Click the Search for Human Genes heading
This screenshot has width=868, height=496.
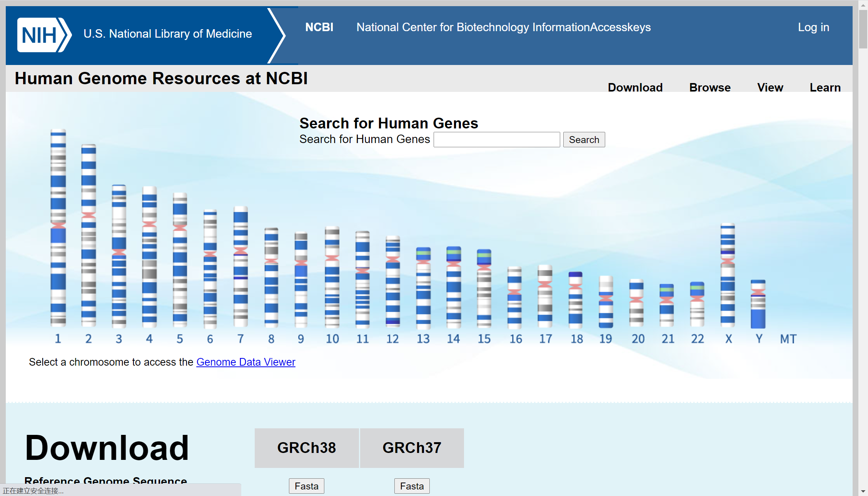(x=389, y=123)
